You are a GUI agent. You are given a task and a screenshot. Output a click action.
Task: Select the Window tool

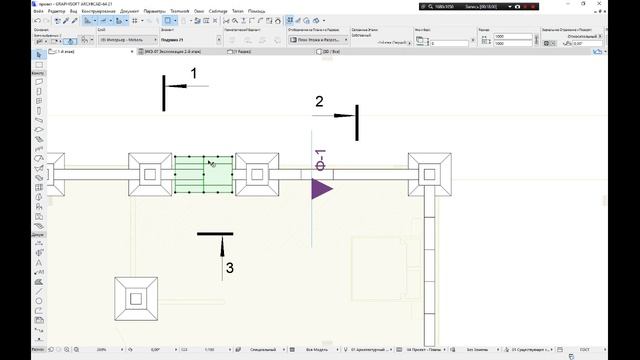click(39, 101)
